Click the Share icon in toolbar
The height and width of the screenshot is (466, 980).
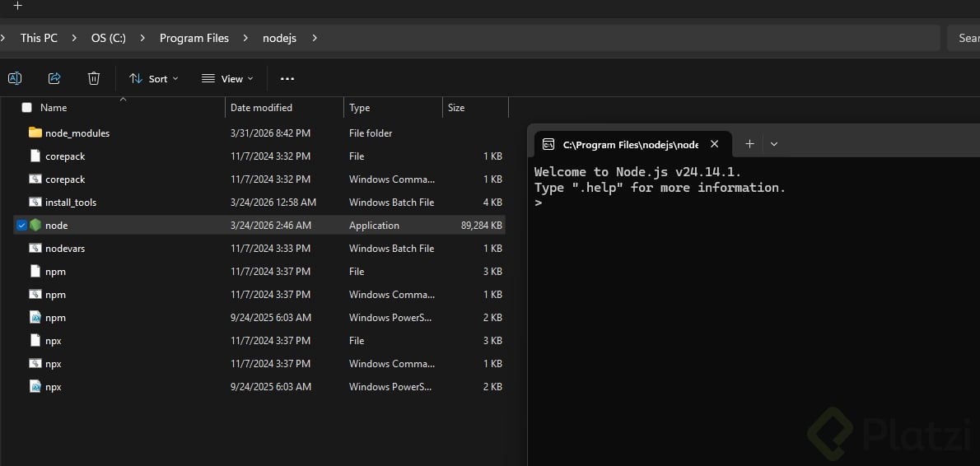click(x=54, y=78)
